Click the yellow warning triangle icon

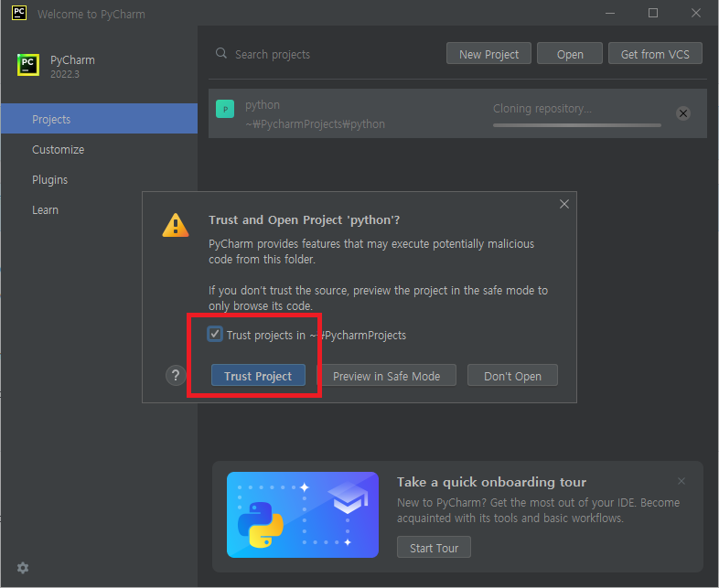point(176,226)
